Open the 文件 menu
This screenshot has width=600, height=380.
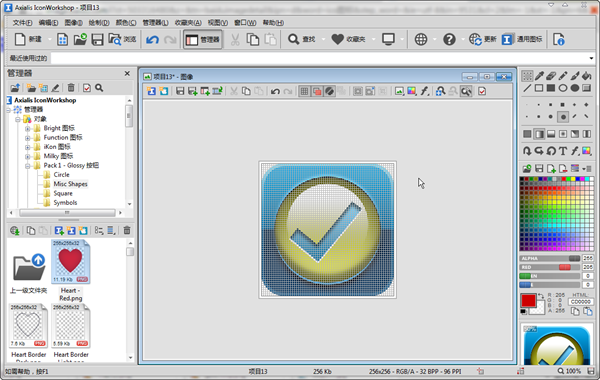point(23,23)
